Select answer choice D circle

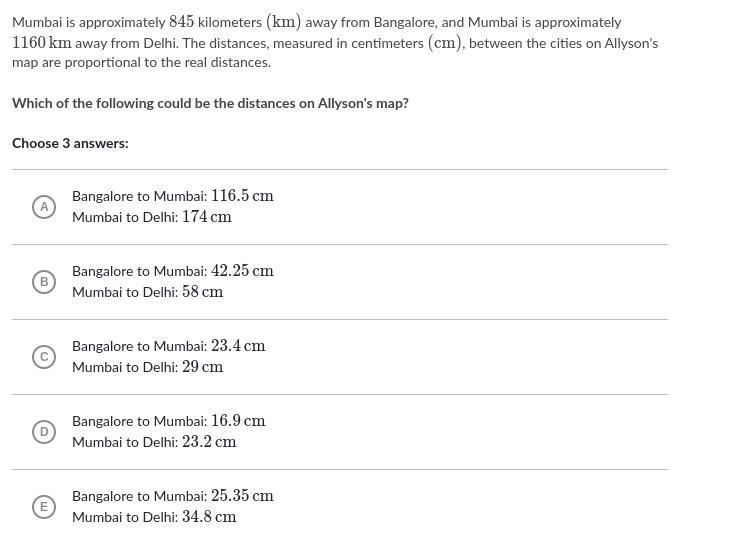[x=44, y=432]
